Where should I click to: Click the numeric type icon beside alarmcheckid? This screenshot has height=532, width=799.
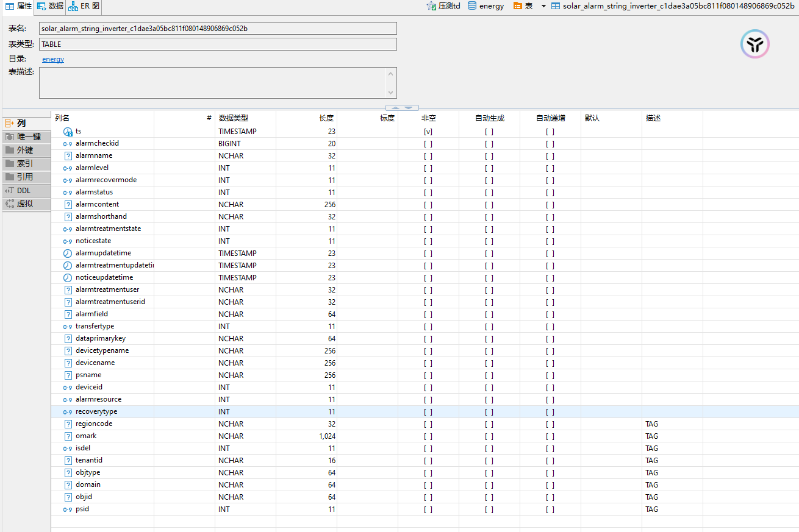tap(68, 144)
